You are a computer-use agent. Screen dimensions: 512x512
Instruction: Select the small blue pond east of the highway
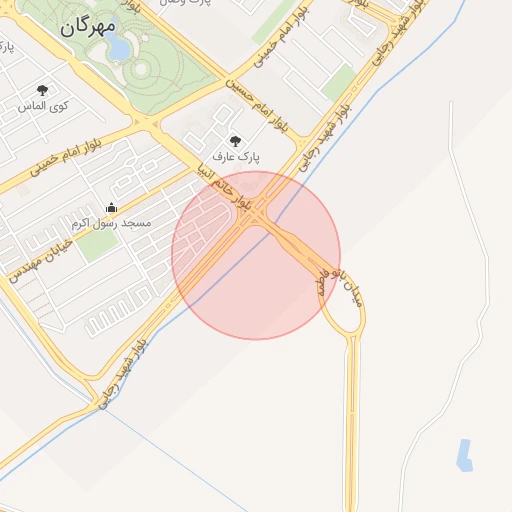tap(464, 455)
